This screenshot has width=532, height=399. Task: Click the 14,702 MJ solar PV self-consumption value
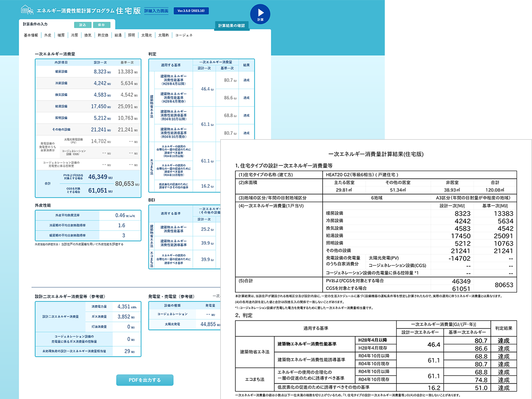(101, 141)
